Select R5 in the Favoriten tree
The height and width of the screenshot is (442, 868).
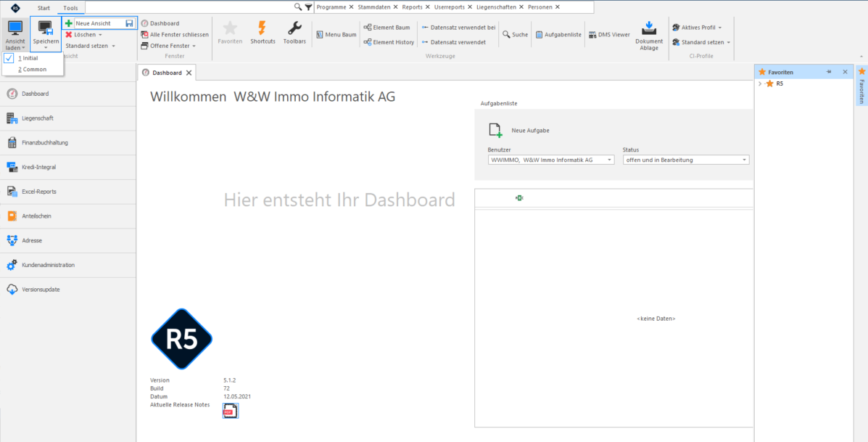click(780, 83)
